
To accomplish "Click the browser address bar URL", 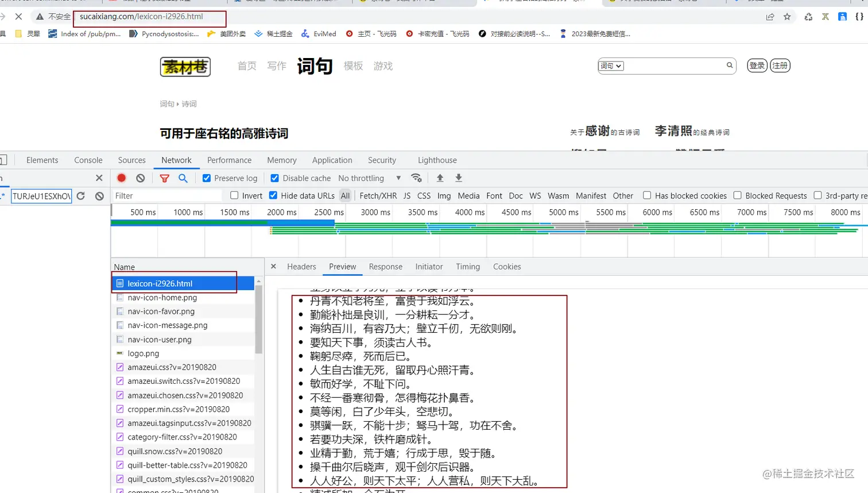I will coord(141,17).
